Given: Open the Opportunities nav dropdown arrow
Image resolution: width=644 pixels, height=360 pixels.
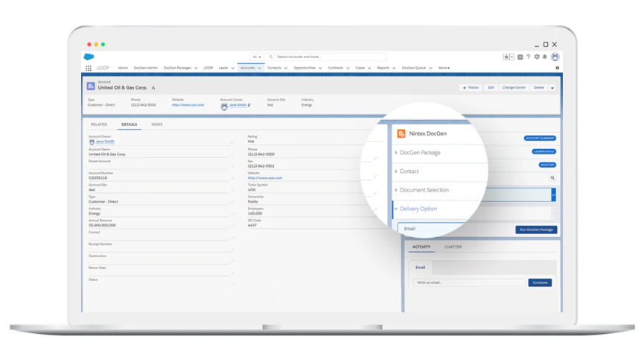Looking at the screenshot, I should [320, 69].
